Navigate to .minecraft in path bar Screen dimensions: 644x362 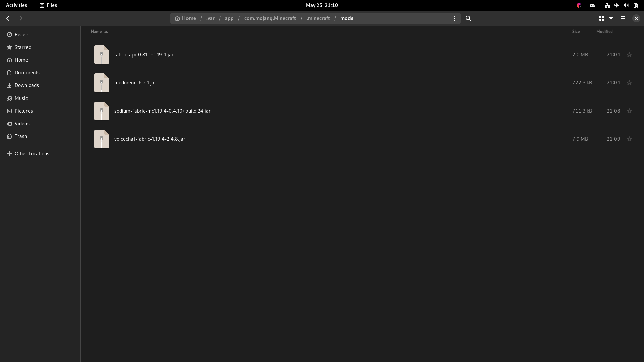click(318, 18)
